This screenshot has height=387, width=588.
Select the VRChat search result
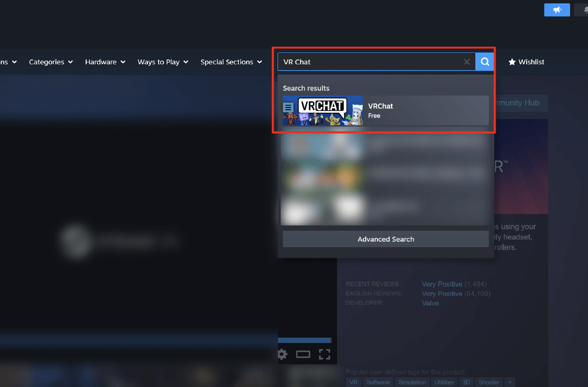[x=385, y=110]
